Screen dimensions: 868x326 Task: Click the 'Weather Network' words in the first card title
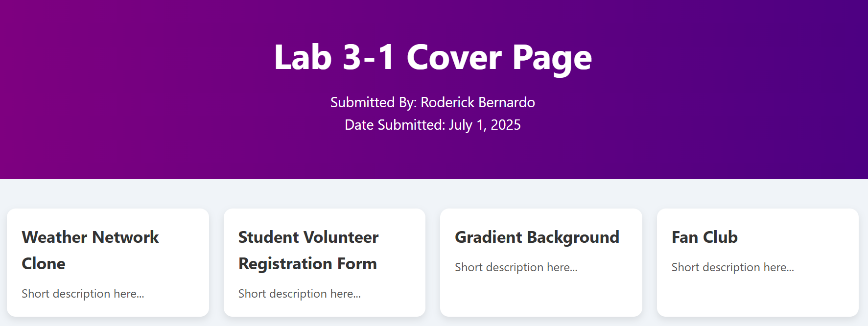[x=90, y=237]
